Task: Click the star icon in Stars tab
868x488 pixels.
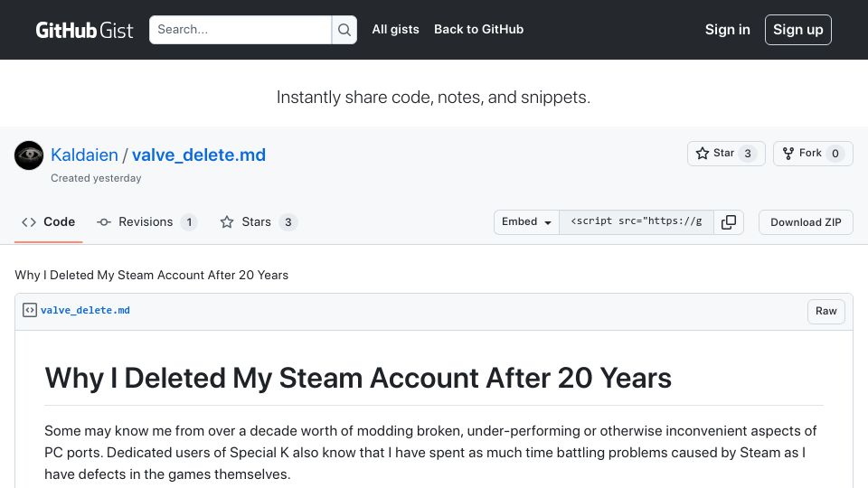Action: tap(226, 222)
